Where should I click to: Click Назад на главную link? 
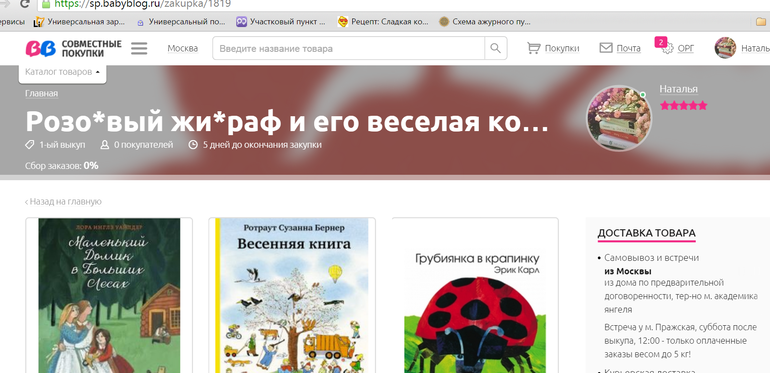click(x=63, y=202)
